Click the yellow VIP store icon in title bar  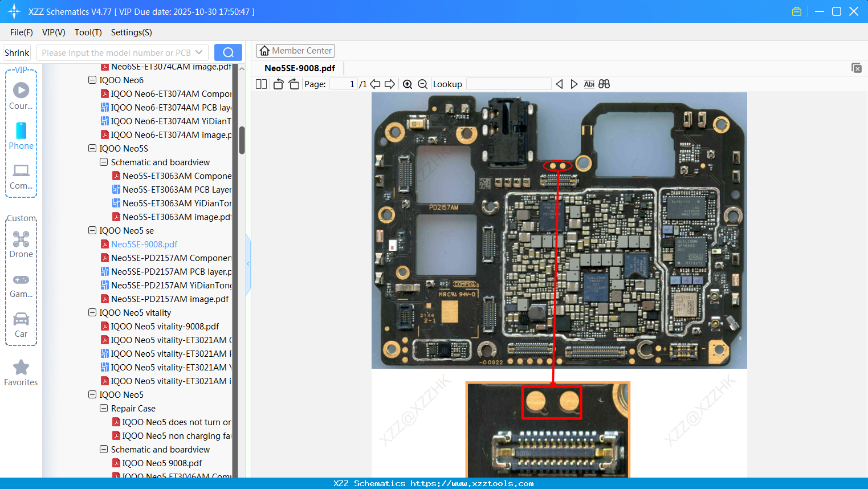click(797, 11)
